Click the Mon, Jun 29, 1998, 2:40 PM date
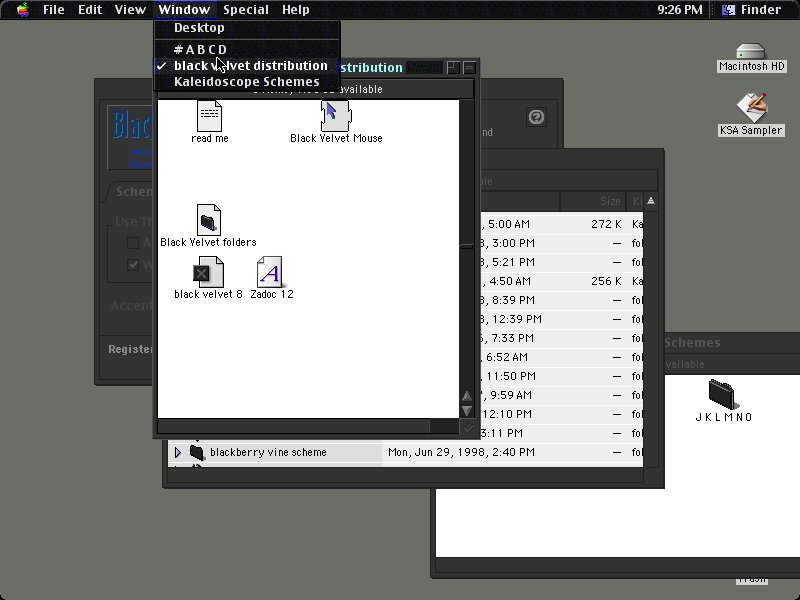This screenshot has width=800, height=600. tap(461, 452)
